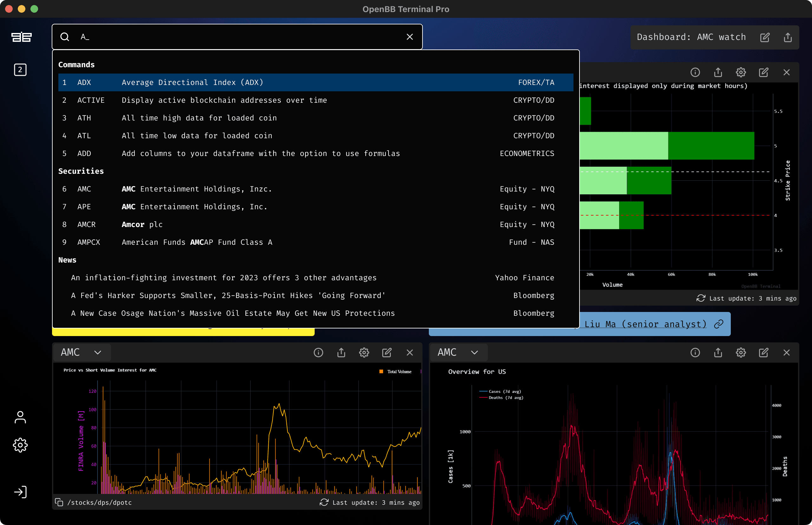Clear the search field with the X
Image resolution: width=812 pixels, height=525 pixels.
[x=409, y=37]
